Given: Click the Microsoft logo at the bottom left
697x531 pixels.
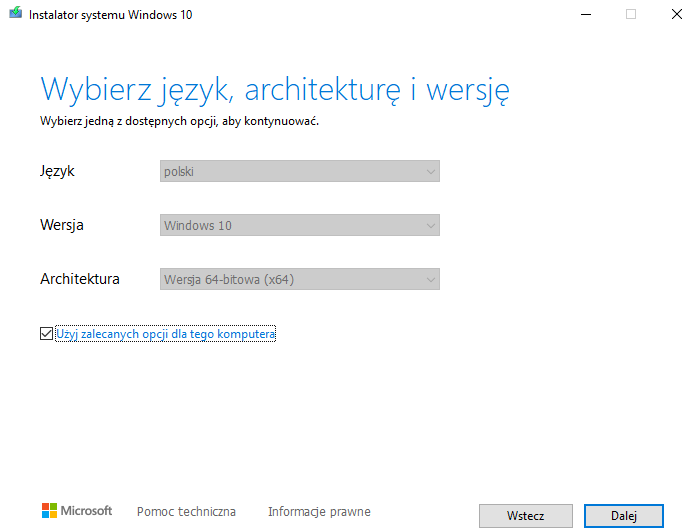Looking at the screenshot, I should (77, 511).
